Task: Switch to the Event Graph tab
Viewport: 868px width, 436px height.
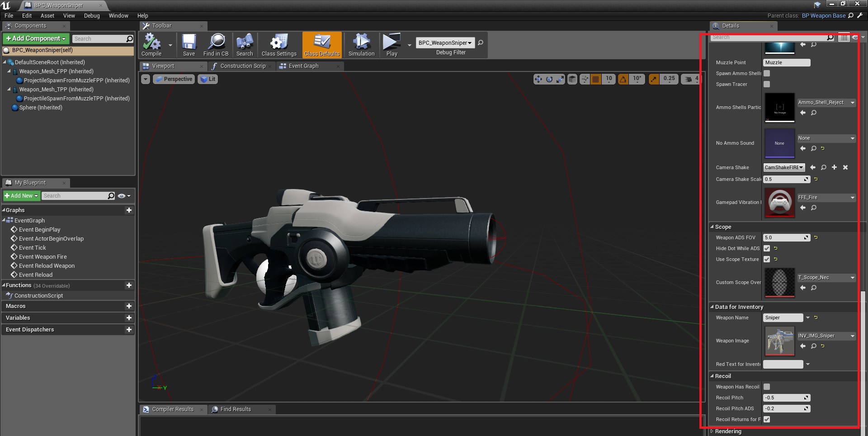Action: coord(303,66)
